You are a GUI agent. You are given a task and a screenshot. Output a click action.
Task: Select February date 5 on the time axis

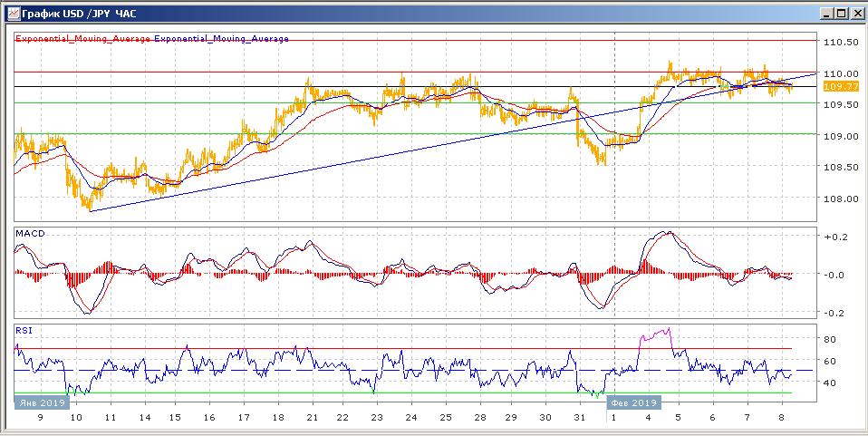678,418
